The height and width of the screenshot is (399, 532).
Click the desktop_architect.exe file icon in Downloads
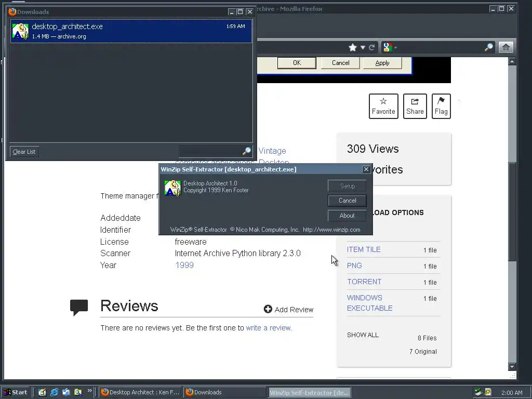click(20, 31)
